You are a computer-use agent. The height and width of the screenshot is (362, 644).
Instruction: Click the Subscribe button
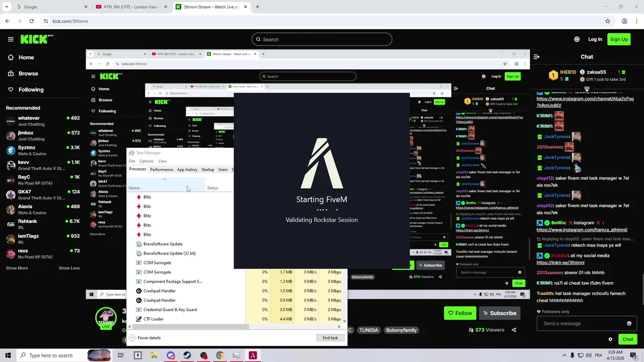click(500, 313)
